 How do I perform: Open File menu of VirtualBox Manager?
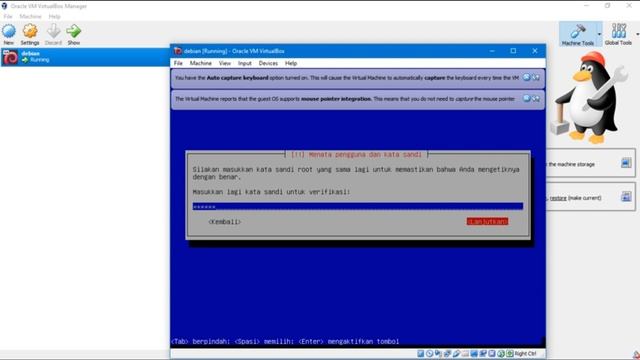(8, 16)
